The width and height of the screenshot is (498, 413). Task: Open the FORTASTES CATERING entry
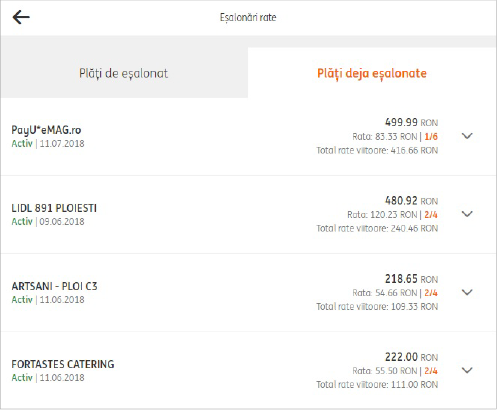click(63, 364)
